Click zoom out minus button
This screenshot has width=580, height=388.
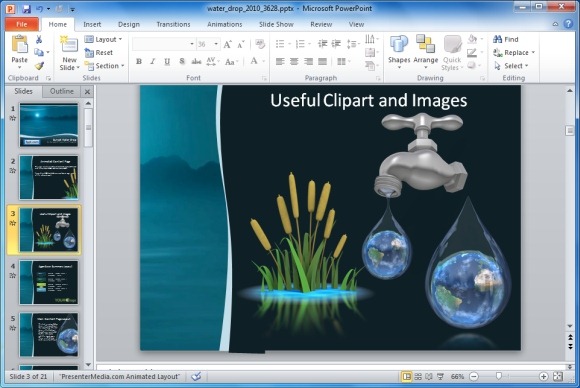click(x=474, y=377)
